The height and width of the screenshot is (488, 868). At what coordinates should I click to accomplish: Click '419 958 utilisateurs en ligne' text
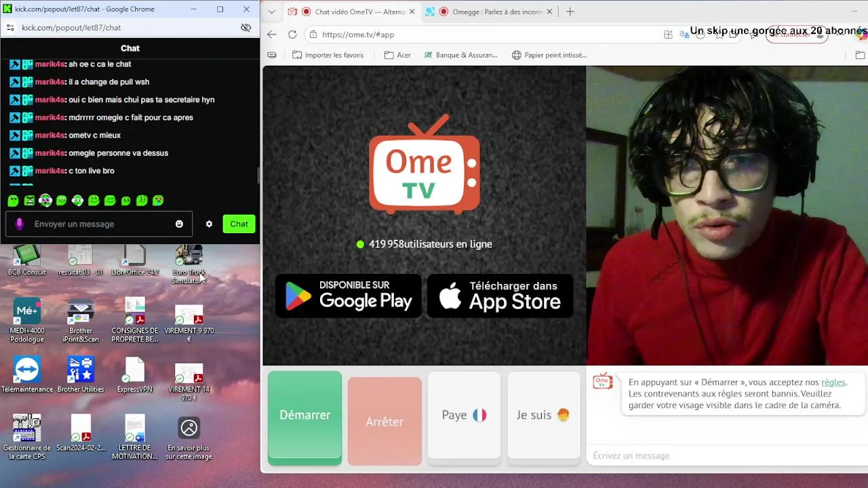point(431,244)
